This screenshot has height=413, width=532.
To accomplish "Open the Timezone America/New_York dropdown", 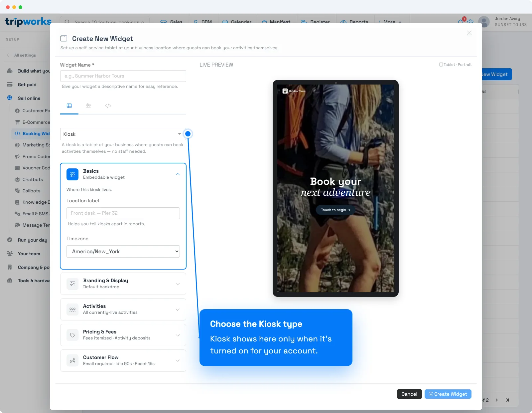I will coord(123,252).
